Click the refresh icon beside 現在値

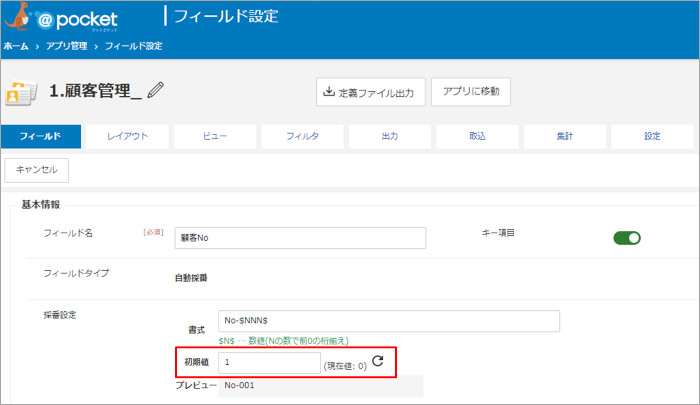378,361
